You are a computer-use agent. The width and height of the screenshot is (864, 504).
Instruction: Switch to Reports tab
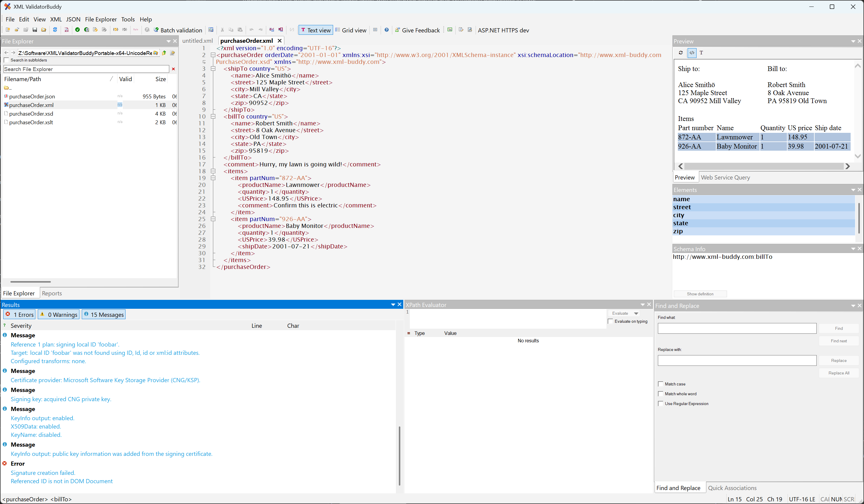click(x=52, y=293)
